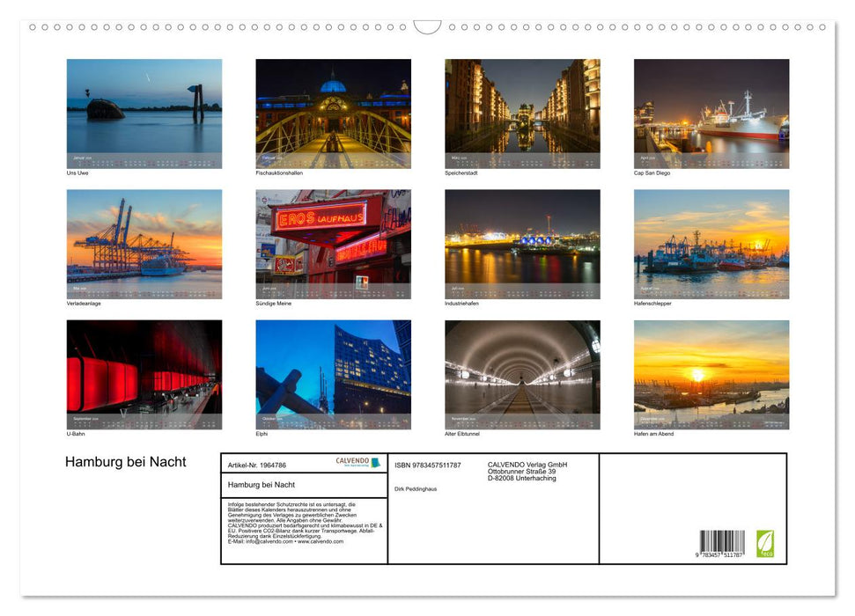Click the barcode next to the eco logo
The height and width of the screenshot is (616, 855).
pos(722,544)
